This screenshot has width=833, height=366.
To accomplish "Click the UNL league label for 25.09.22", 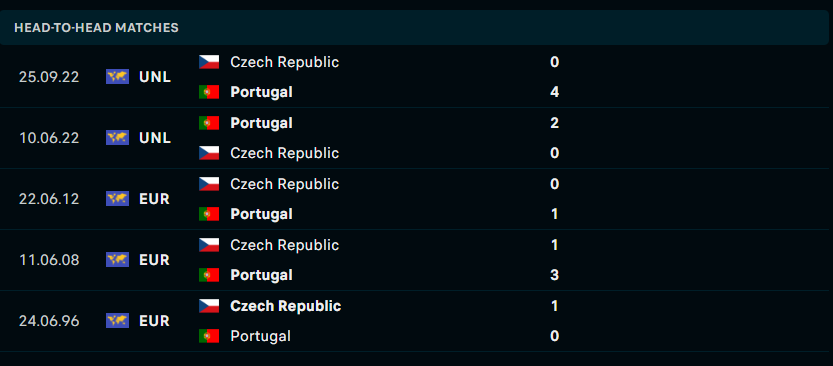I will (x=155, y=77).
